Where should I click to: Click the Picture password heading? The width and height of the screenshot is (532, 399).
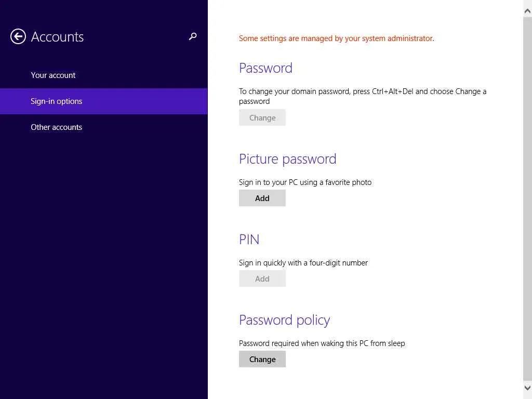tap(287, 159)
